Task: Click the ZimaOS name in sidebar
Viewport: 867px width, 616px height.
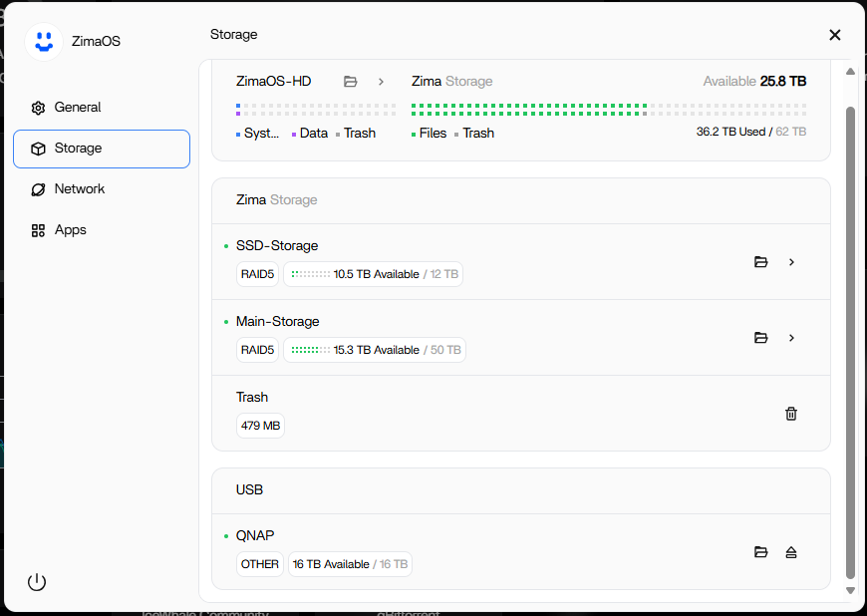Action: click(x=96, y=42)
